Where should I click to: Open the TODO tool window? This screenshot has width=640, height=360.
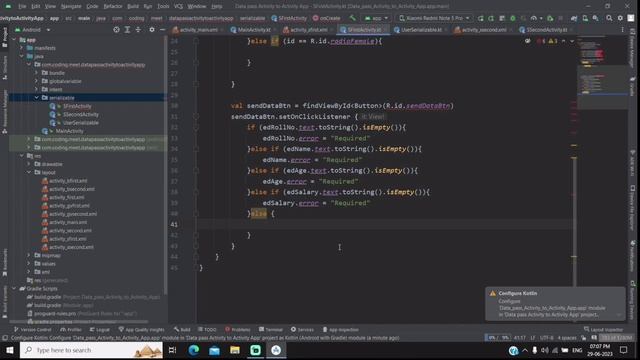tap(207, 329)
